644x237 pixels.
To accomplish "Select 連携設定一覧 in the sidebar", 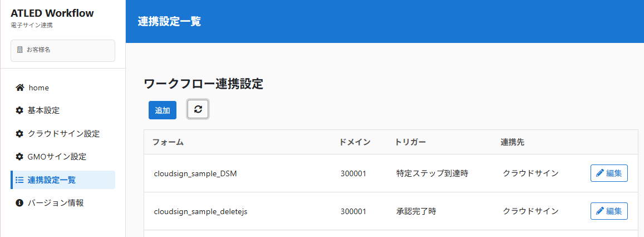I will pyautogui.click(x=63, y=180).
